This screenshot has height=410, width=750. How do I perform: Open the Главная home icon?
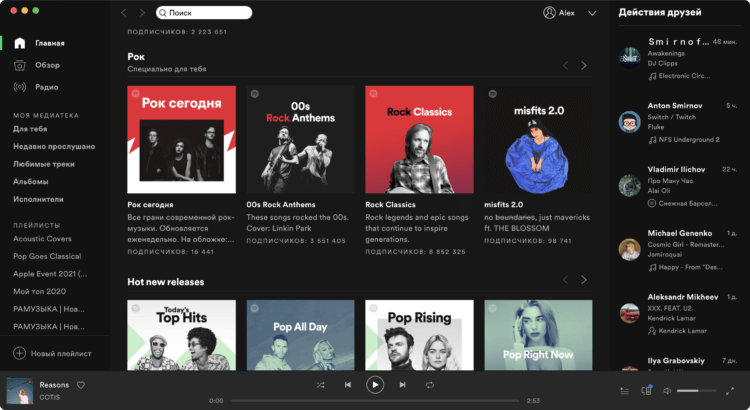tap(20, 43)
